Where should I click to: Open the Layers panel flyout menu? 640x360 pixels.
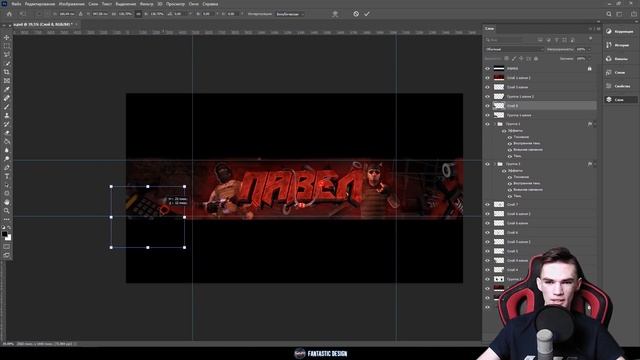click(599, 29)
